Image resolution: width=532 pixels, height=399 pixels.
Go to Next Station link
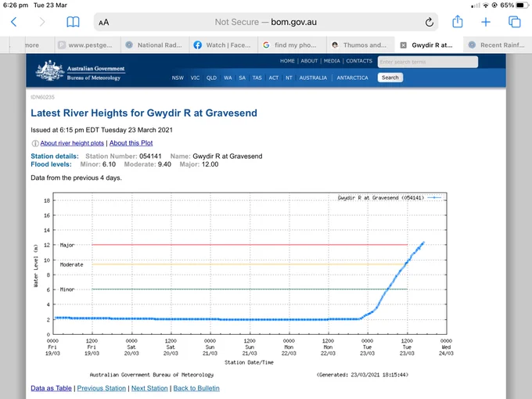(x=149, y=388)
